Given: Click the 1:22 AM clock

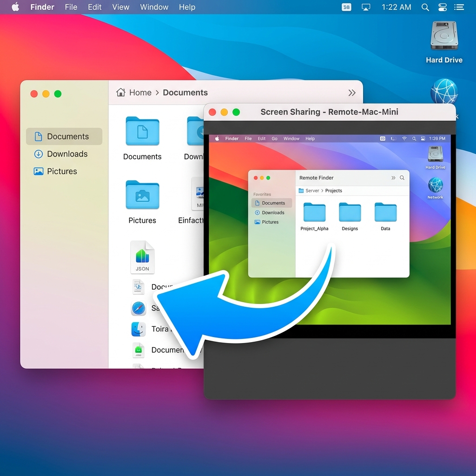Looking at the screenshot, I should point(396,7).
